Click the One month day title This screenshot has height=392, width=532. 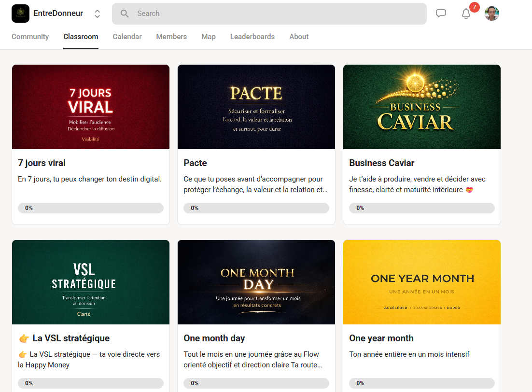click(214, 338)
